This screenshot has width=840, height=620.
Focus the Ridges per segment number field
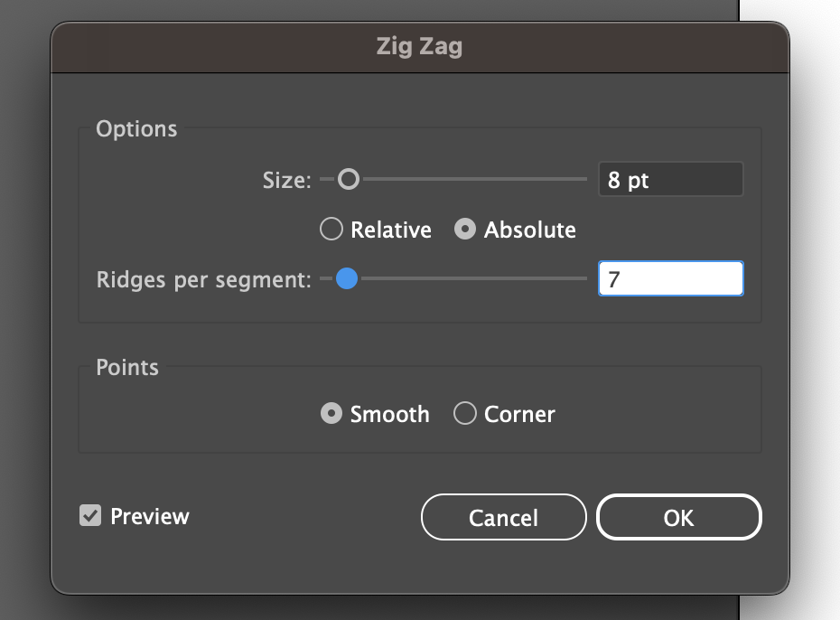(670, 279)
